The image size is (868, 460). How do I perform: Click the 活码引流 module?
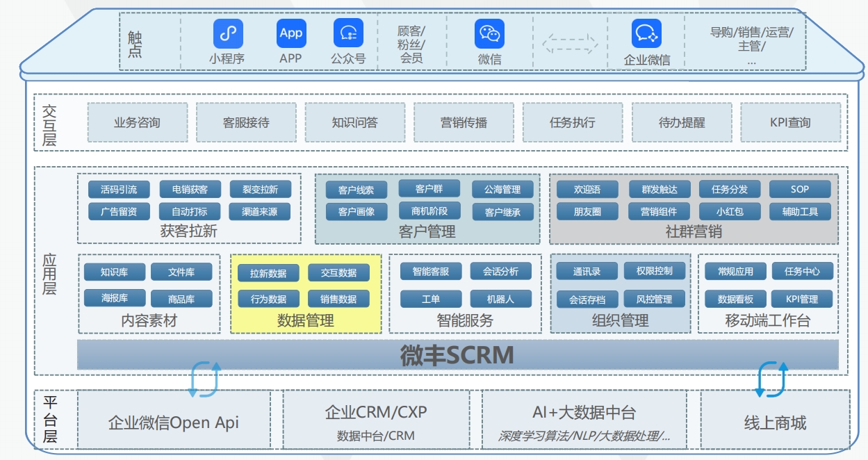coord(119,189)
